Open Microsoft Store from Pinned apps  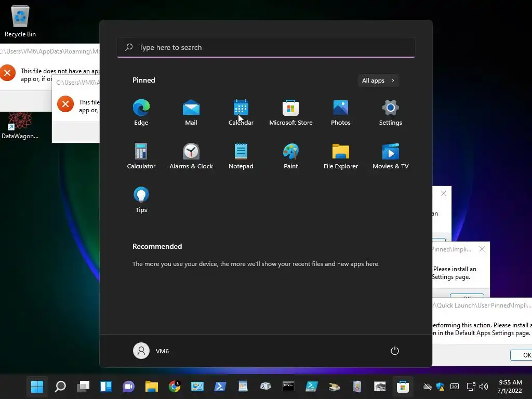pos(291,113)
